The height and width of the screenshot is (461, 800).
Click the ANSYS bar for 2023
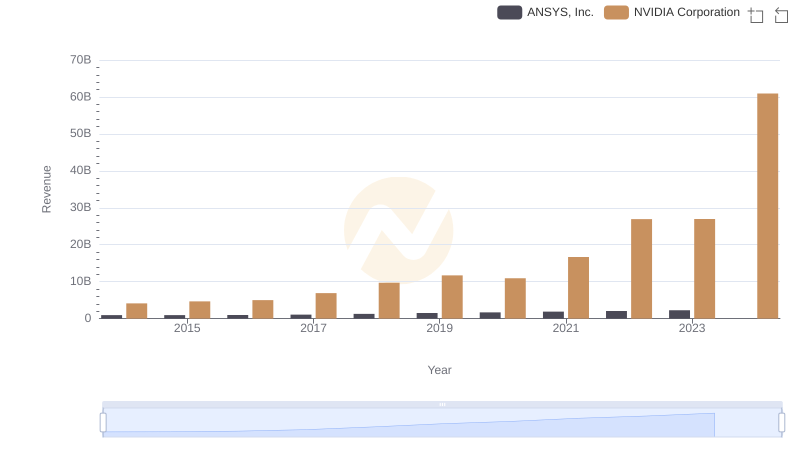[679, 314]
